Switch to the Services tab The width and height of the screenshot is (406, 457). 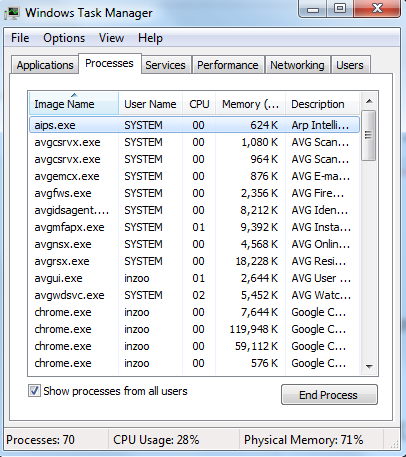click(165, 65)
